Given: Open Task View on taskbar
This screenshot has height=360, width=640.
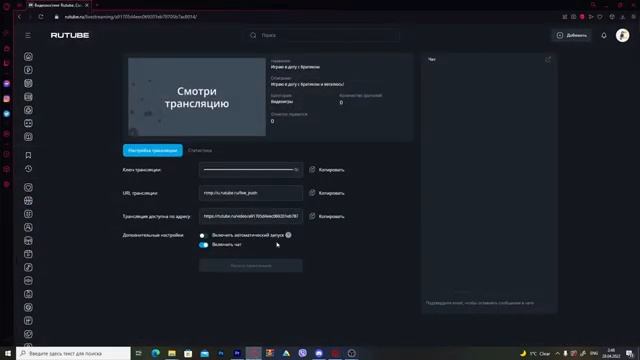Looking at the screenshot, I should pyautogui.click(x=138, y=353).
